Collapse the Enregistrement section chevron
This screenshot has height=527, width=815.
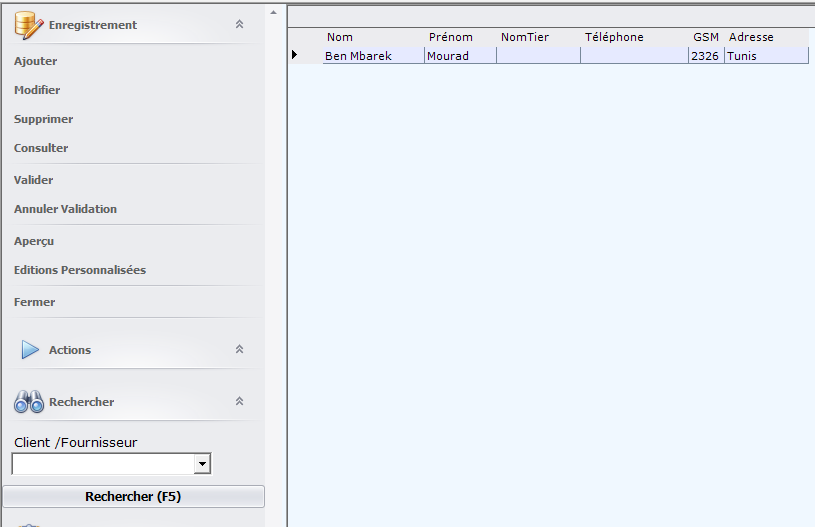click(240, 24)
